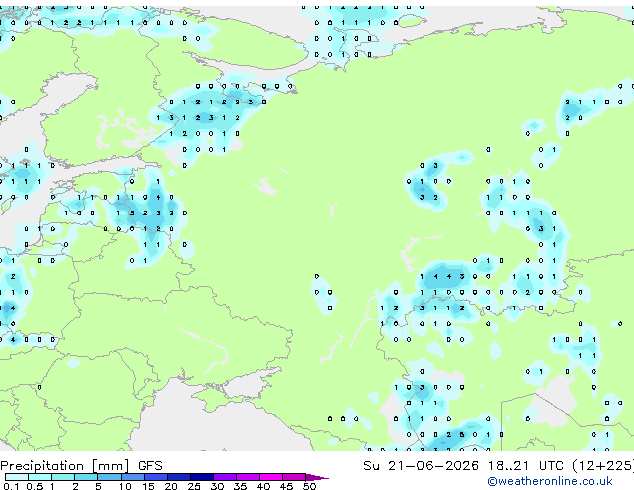Click the '25' legend label
The image size is (634, 490).
click(194, 486)
